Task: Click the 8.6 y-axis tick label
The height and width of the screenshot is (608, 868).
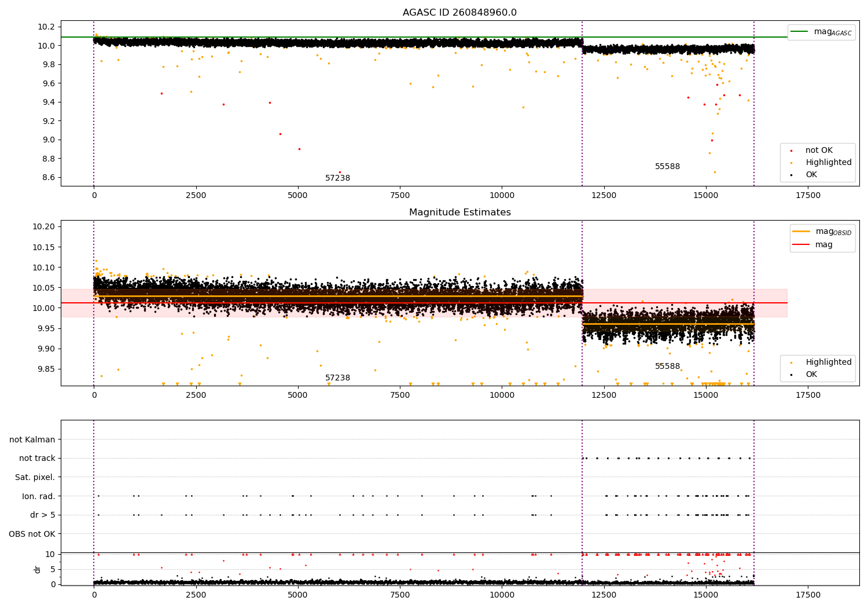Action: (48, 177)
